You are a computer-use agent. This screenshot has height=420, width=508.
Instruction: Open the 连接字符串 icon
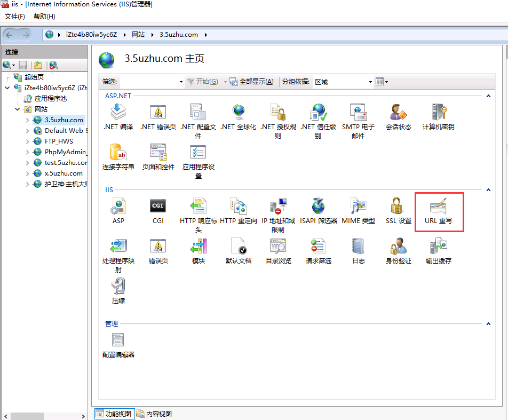(118, 156)
